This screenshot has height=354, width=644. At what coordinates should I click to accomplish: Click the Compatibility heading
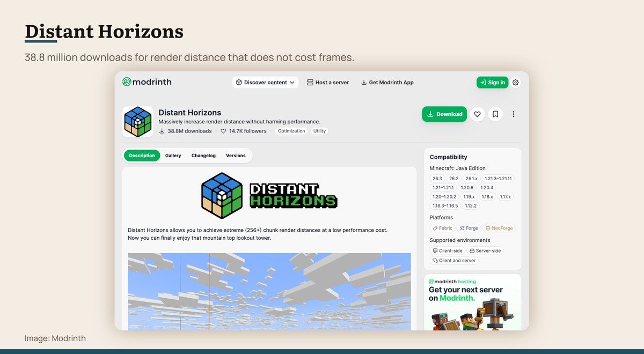pos(449,157)
